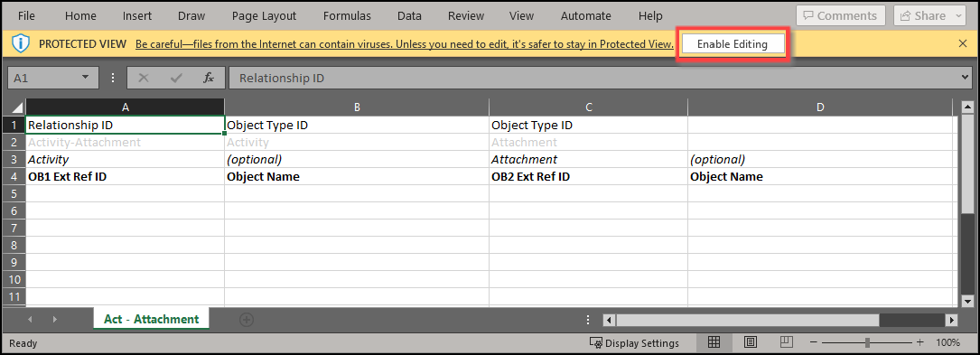Image resolution: width=980 pixels, height=355 pixels.
Task: Click cell containing Activity-Attachment
Action: [125, 142]
